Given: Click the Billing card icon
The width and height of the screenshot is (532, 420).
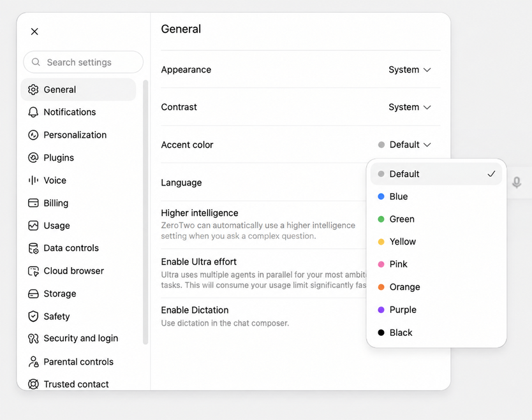Looking at the screenshot, I should (x=33, y=203).
